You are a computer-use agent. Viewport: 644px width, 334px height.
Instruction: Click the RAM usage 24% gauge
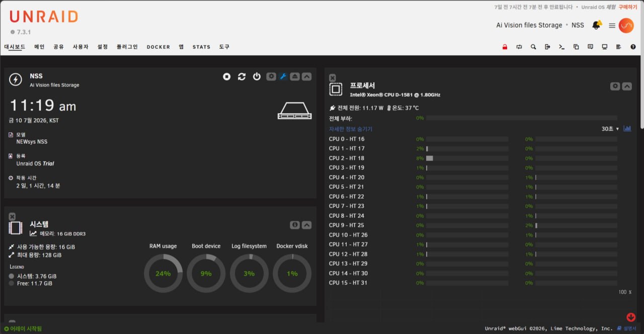pos(163,274)
